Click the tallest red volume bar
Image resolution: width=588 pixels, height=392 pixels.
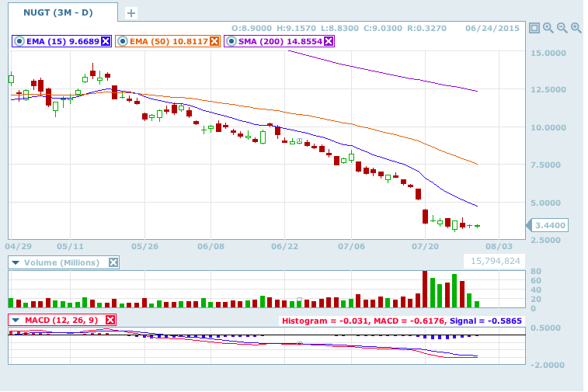425,289
